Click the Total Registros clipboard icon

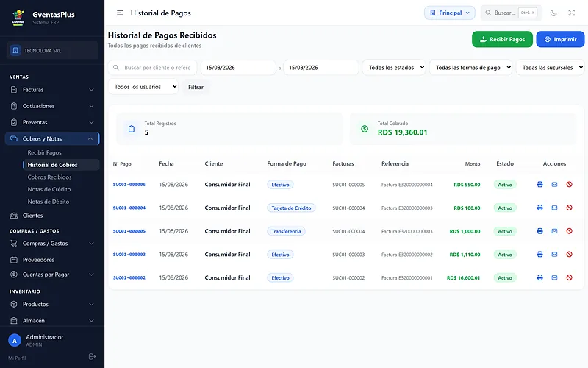[132, 129]
